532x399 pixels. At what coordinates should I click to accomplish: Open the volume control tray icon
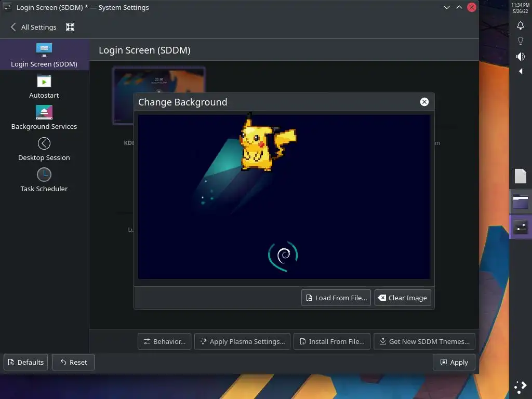click(521, 56)
